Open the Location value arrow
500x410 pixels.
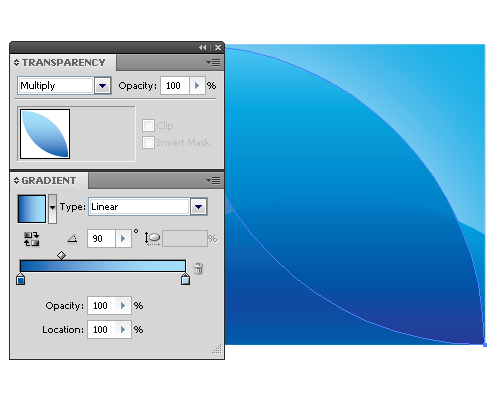click(x=123, y=330)
